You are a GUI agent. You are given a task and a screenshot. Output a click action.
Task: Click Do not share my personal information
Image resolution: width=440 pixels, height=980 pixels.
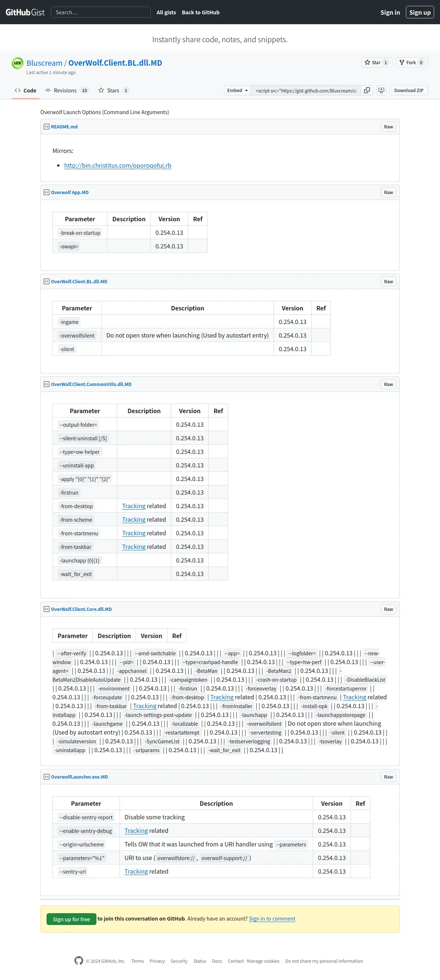324,961
